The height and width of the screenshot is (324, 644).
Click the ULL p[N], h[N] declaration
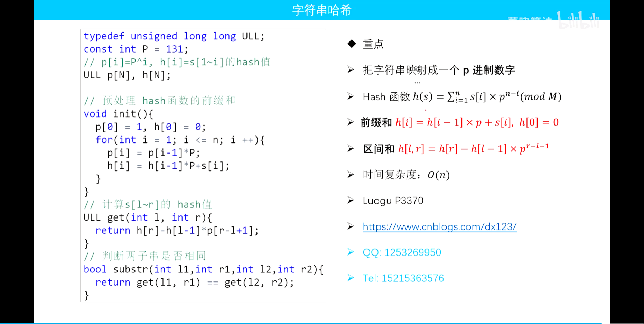point(127,75)
